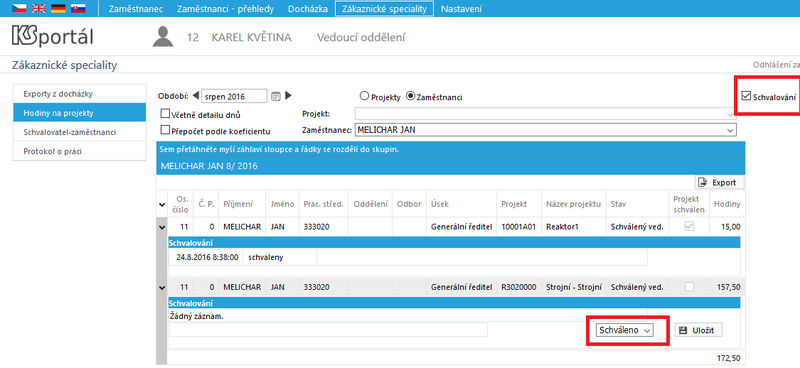Click project code R3020000 cell
Screen dimensions: 800x368
click(x=519, y=287)
